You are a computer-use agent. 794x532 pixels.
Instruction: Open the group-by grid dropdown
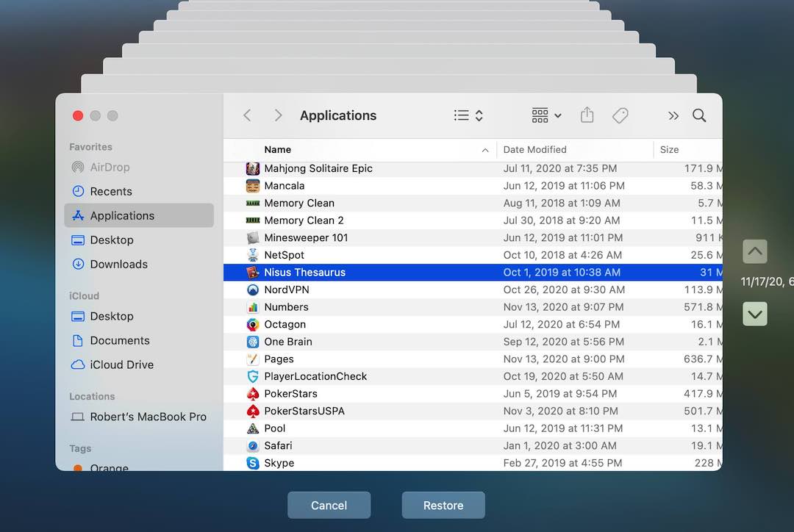pyautogui.click(x=546, y=115)
